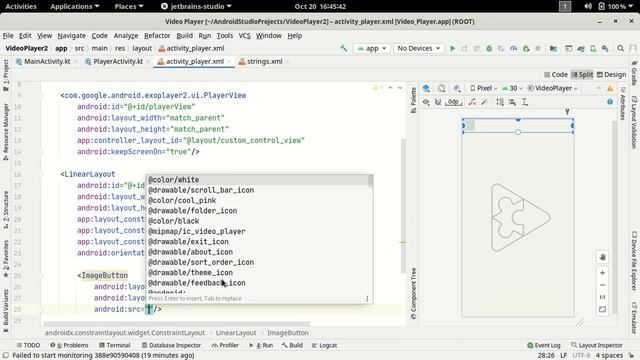640x360 pixels.
Task: Open the profiler gauge icon in toolbar
Action: tap(513, 48)
